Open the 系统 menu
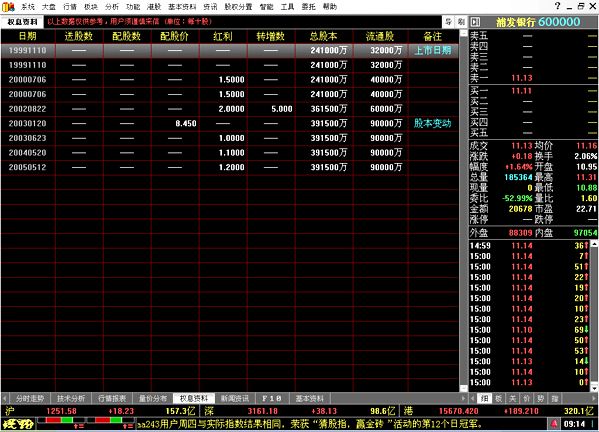Image resolution: width=599 pixels, height=432 pixels. (x=28, y=6)
